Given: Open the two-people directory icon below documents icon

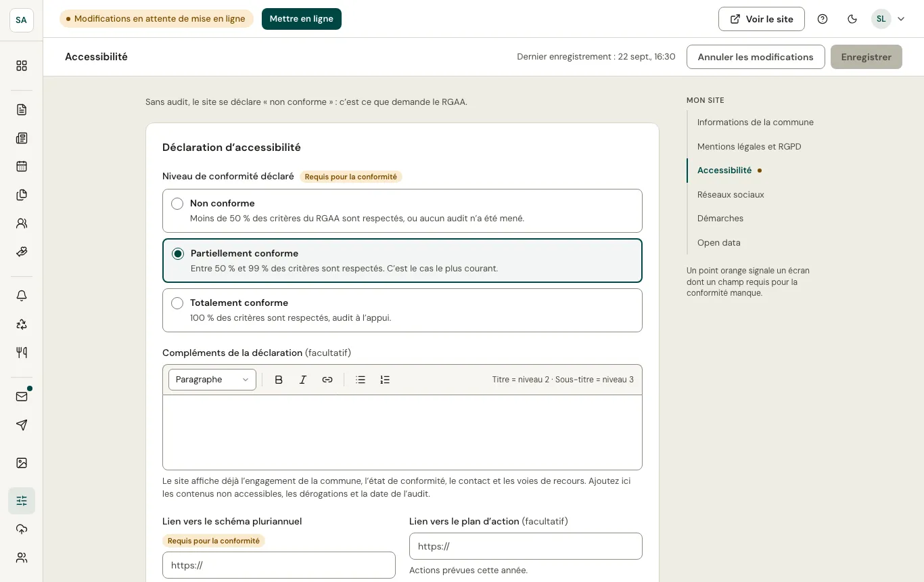Looking at the screenshot, I should pos(22,223).
